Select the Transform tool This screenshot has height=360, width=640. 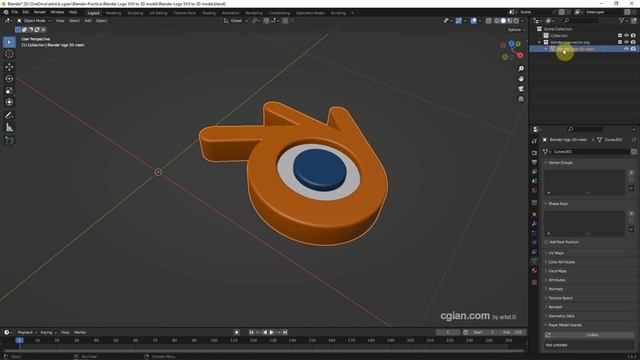pyautogui.click(x=9, y=102)
